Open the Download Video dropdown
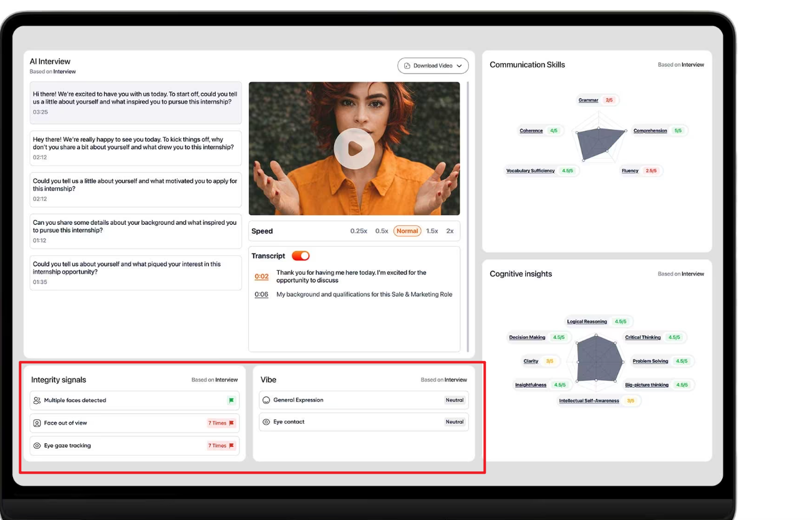Viewport: 812px width, 520px height. (433, 66)
